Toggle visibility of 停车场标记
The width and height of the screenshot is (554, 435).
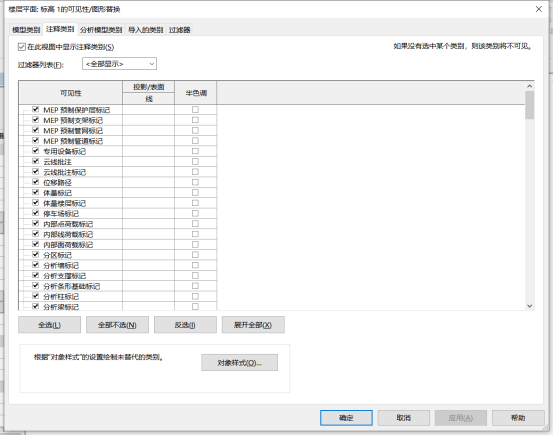[35, 213]
